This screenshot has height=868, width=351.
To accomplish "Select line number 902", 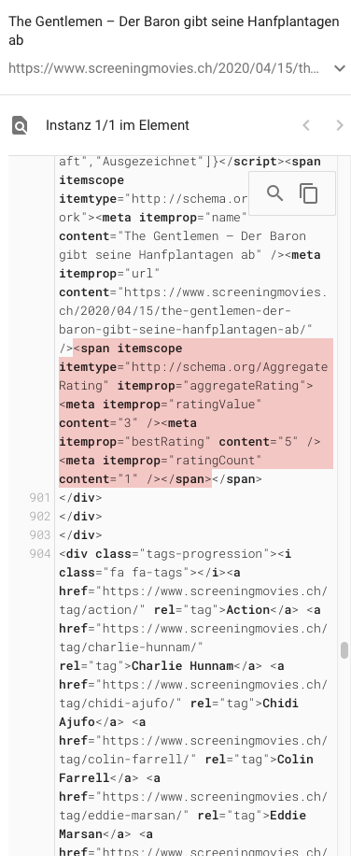I will tap(40, 517).
